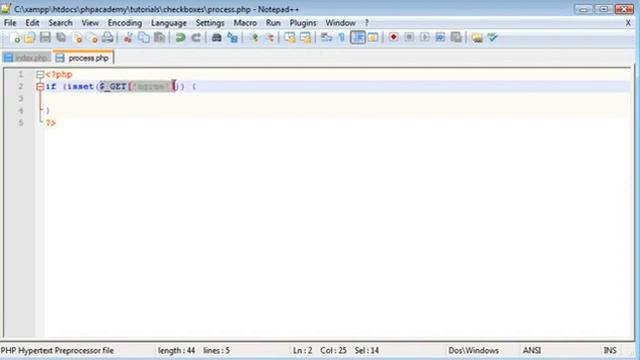640x360 pixels.
Task: Click the ANSI encoding status entry
Action: (532, 351)
